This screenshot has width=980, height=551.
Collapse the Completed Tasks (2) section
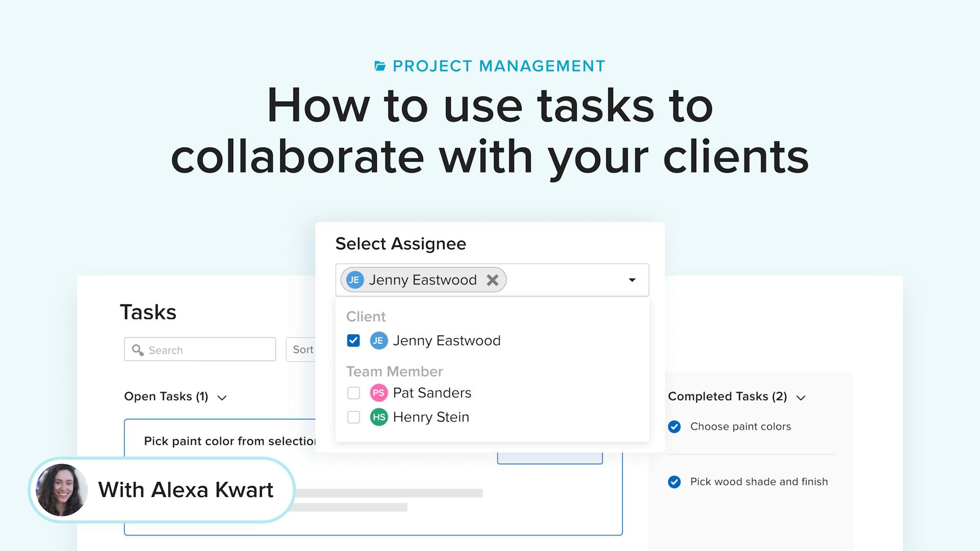801,397
